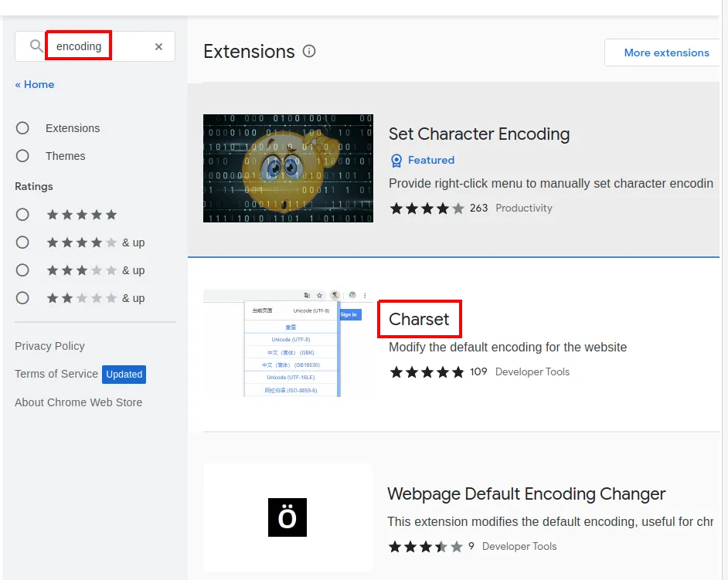This screenshot has width=728, height=580.
Task: Open Set Character Encoding thumbnail image
Action: (x=288, y=168)
